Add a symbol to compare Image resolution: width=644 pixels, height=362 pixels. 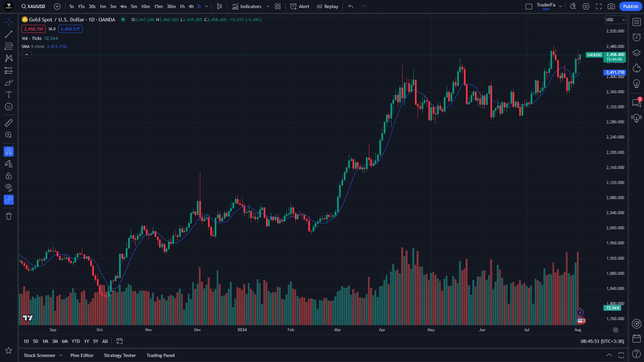(57, 6)
